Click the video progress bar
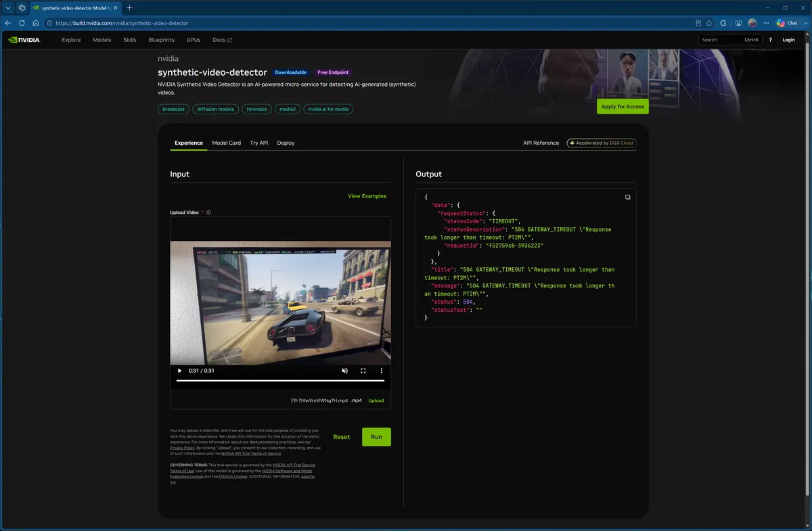Screen dimensions: 812x531 pos(280,381)
